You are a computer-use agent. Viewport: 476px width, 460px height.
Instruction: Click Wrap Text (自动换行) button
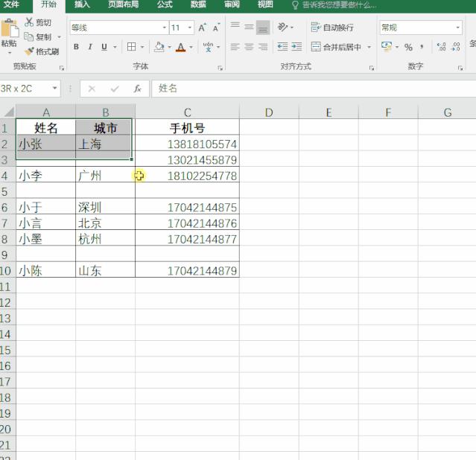(x=332, y=28)
